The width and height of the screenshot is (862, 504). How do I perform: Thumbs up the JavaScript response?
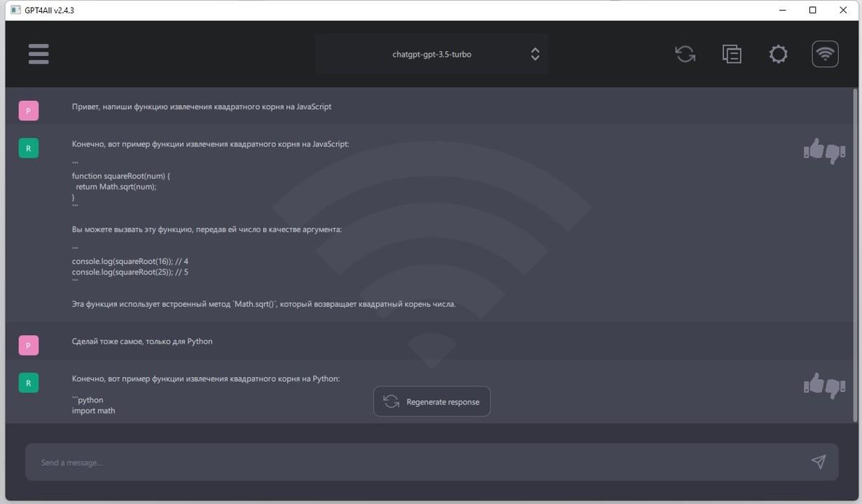pos(814,148)
